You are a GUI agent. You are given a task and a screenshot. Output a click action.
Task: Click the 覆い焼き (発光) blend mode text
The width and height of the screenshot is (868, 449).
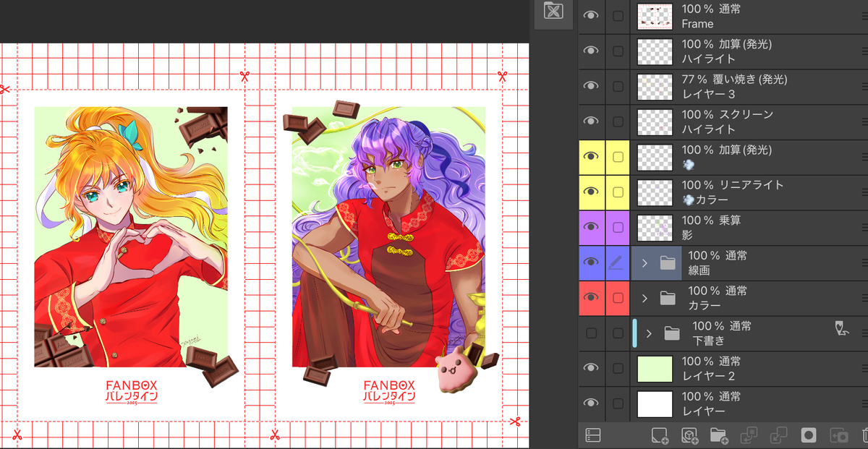pos(752,80)
